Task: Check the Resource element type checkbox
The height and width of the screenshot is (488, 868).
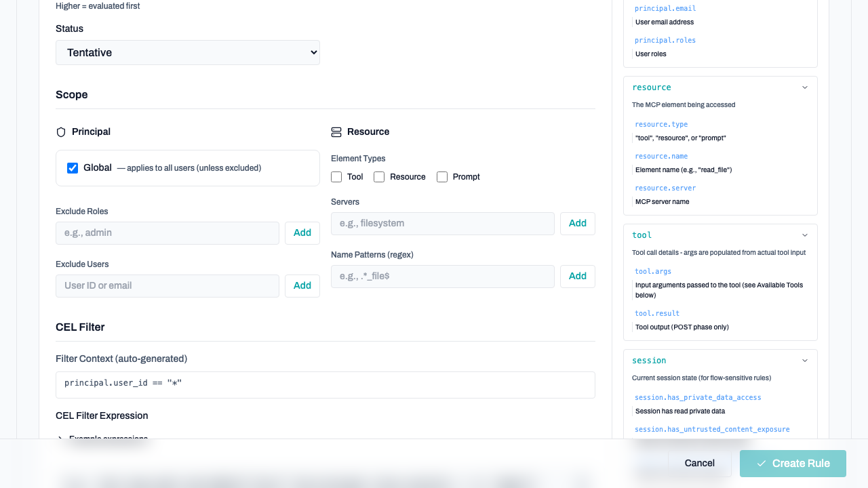Action: 379,177
